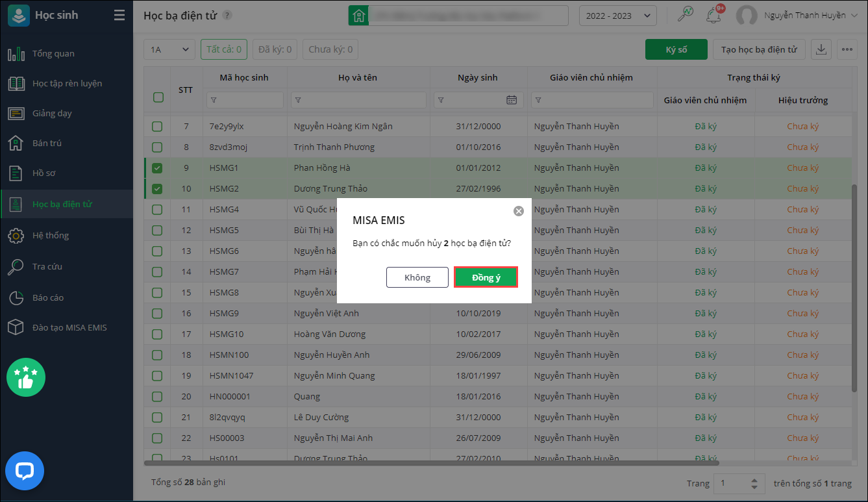The image size is (868, 502).
Task: Tick the checkbox for Nguyễn Minh Quang
Action: 157,376
